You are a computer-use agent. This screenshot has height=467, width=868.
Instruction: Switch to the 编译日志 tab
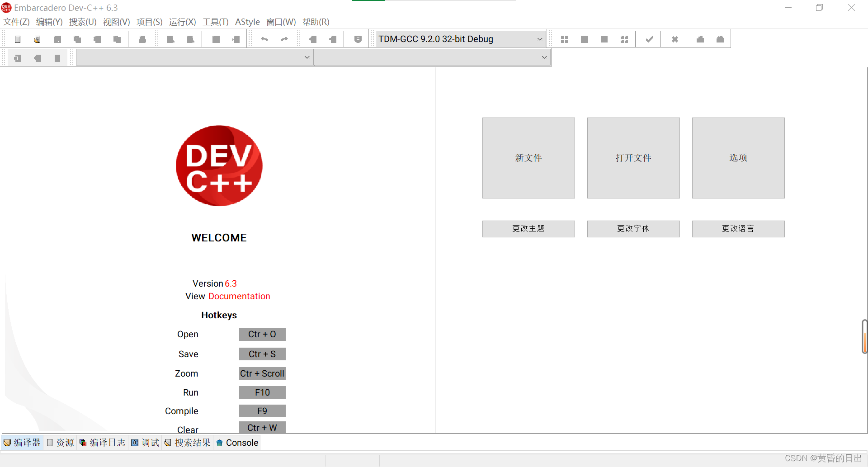(102, 443)
